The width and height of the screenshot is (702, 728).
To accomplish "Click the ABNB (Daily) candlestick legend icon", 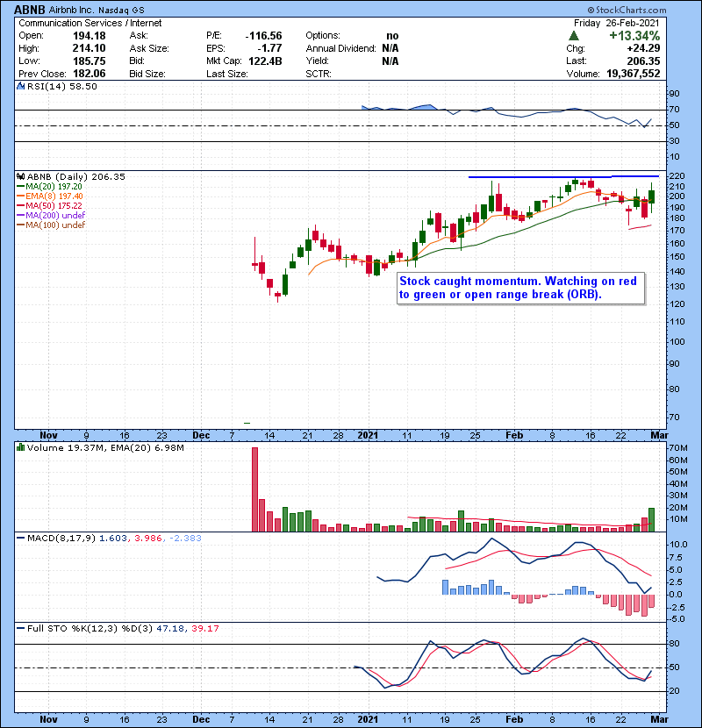I will 20,176.
